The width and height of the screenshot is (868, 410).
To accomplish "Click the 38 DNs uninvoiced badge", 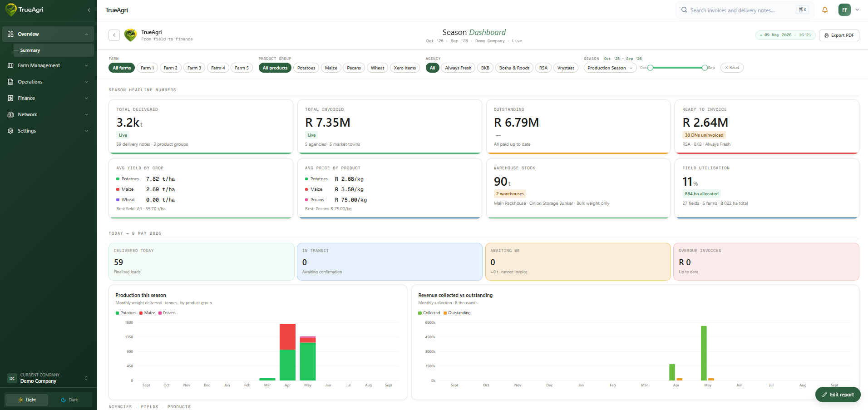I will (704, 135).
